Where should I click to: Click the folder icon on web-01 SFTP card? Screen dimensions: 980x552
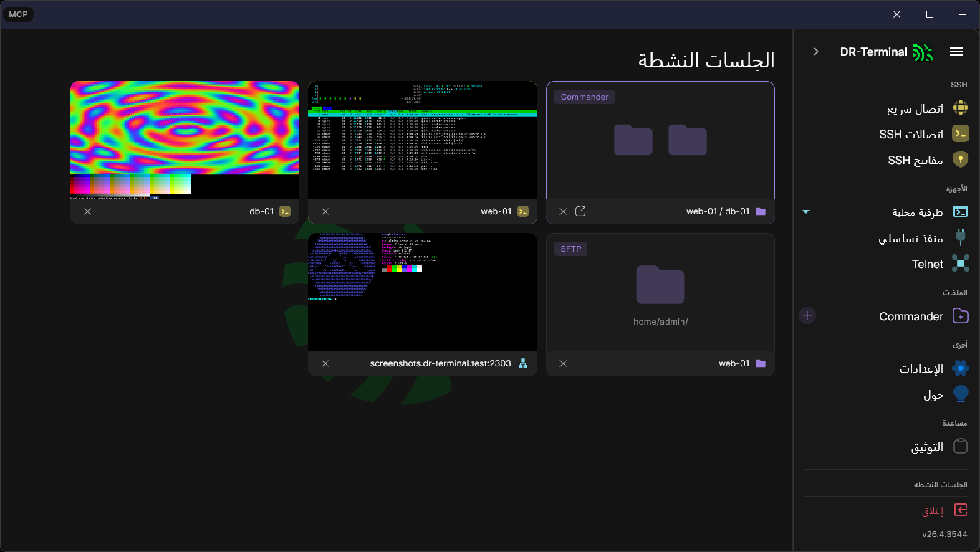(x=761, y=363)
